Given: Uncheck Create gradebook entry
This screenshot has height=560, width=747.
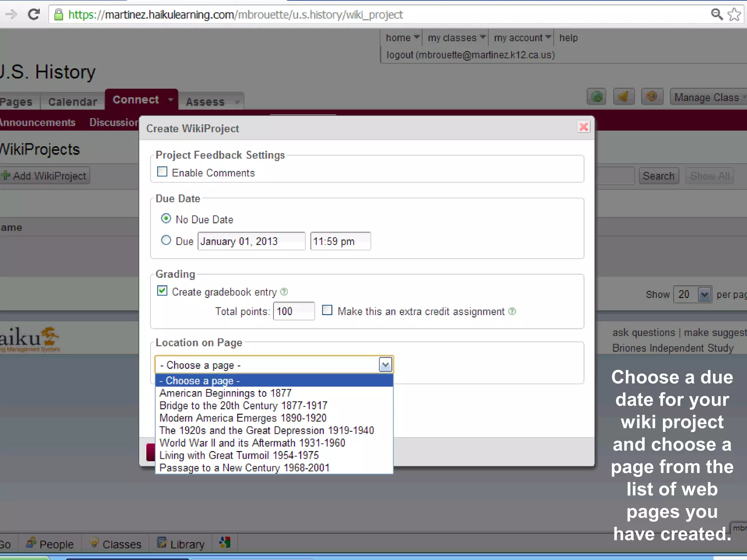Looking at the screenshot, I should pos(162,291).
